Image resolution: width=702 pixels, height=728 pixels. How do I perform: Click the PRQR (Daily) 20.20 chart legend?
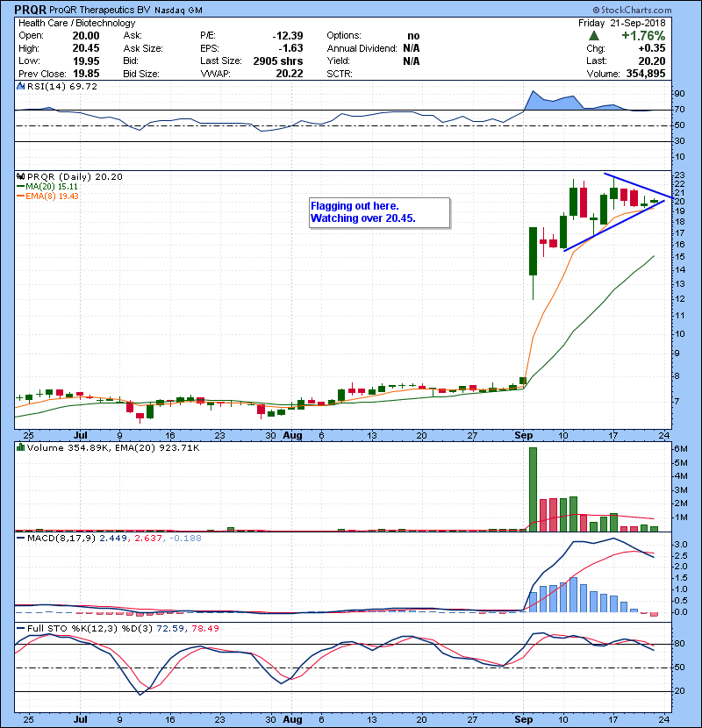(x=75, y=176)
